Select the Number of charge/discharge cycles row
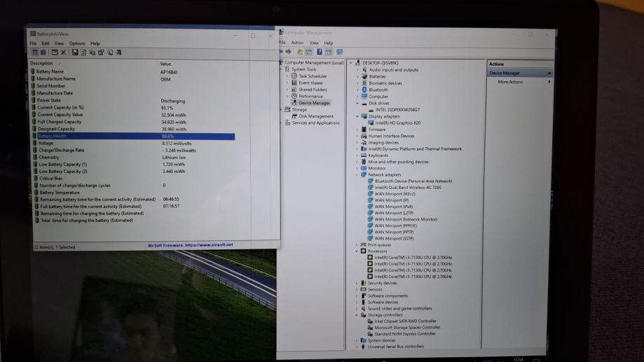This screenshot has width=644, height=362. [133, 186]
